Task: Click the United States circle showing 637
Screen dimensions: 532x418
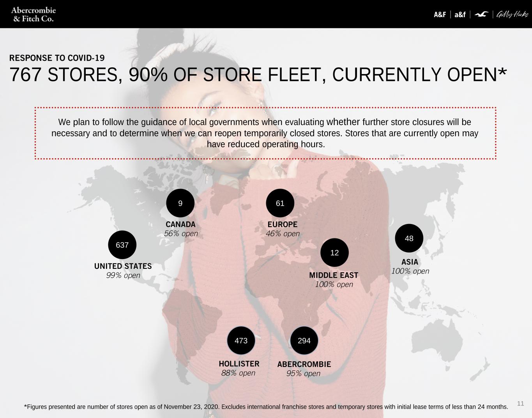Action: (x=122, y=245)
